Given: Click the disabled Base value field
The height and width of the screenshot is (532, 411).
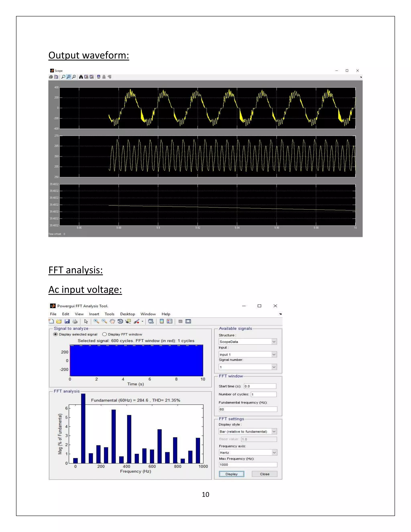Looking at the screenshot, I should coord(259,439).
